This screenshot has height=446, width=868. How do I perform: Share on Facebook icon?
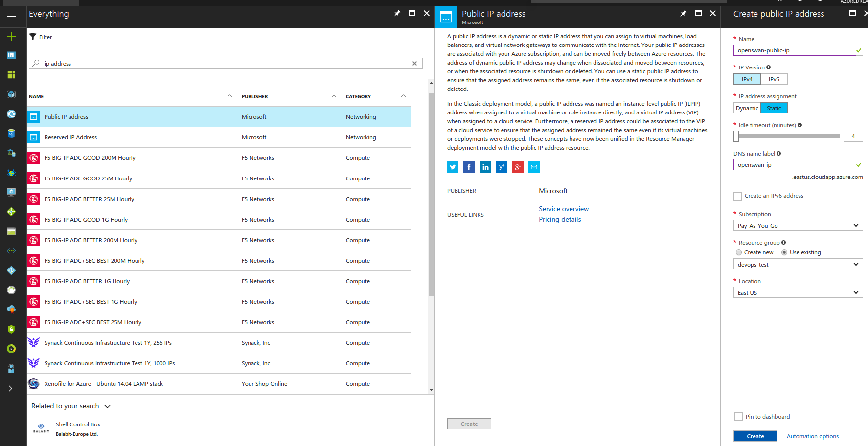(x=469, y=167)
